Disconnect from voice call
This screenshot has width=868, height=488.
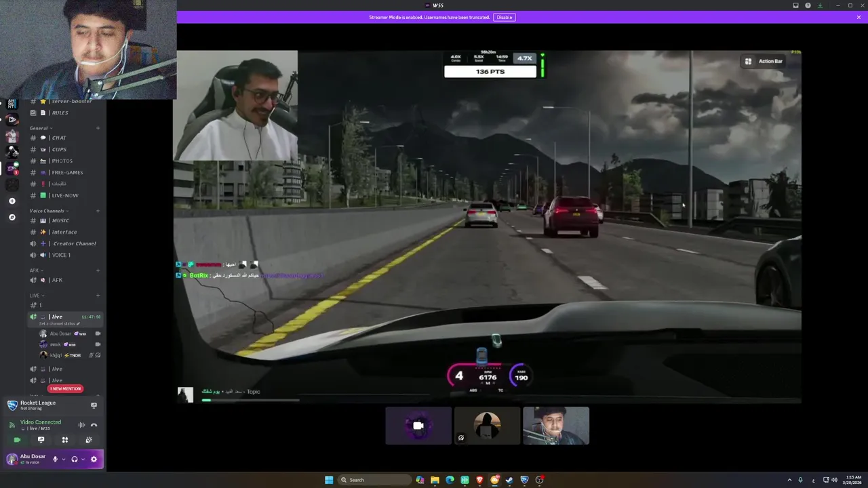(x=94, y=425)
